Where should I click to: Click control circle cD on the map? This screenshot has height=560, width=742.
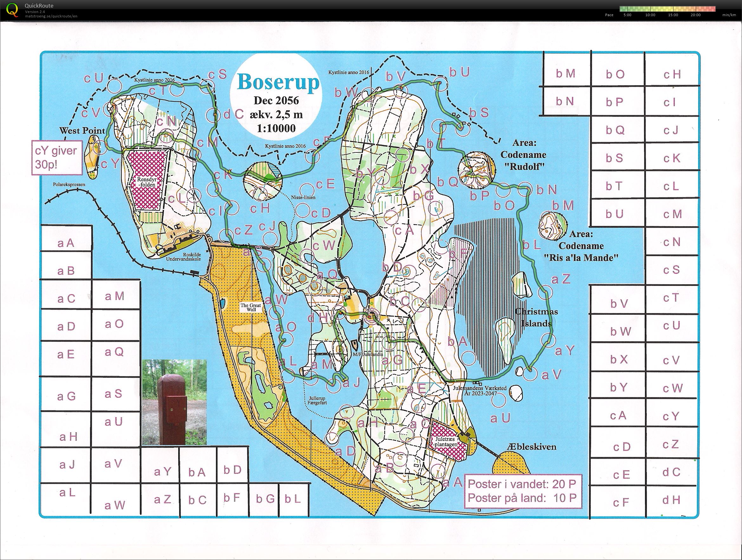(302, 209)
